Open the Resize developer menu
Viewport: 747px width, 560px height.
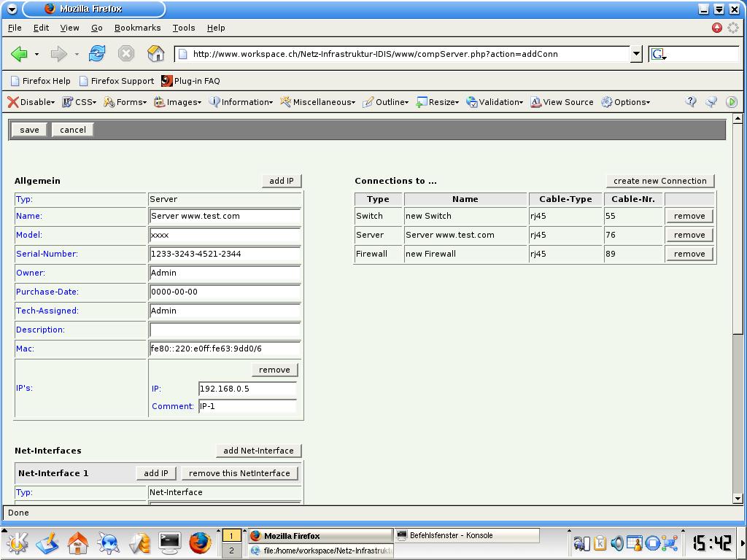pyautogui.click(x=438, y=102)
